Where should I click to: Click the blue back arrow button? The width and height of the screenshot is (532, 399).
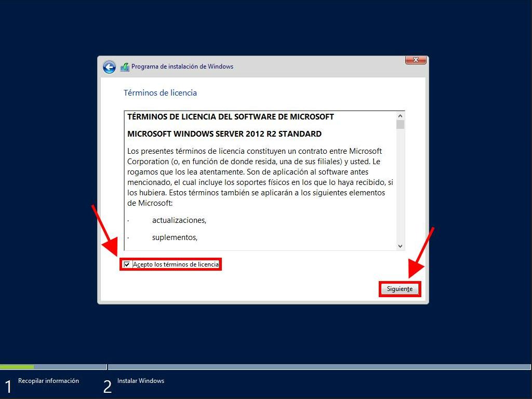tap(109, 67)
